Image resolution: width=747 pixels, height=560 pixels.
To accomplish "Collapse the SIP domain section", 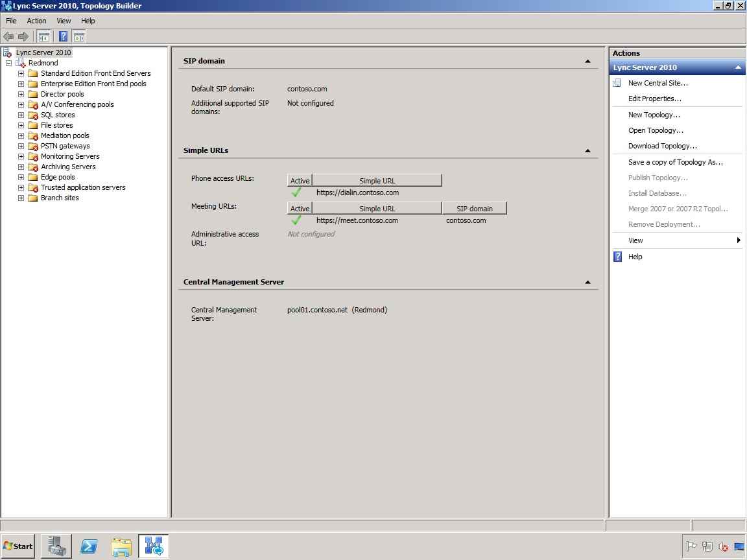I will [x=587, y=61].
